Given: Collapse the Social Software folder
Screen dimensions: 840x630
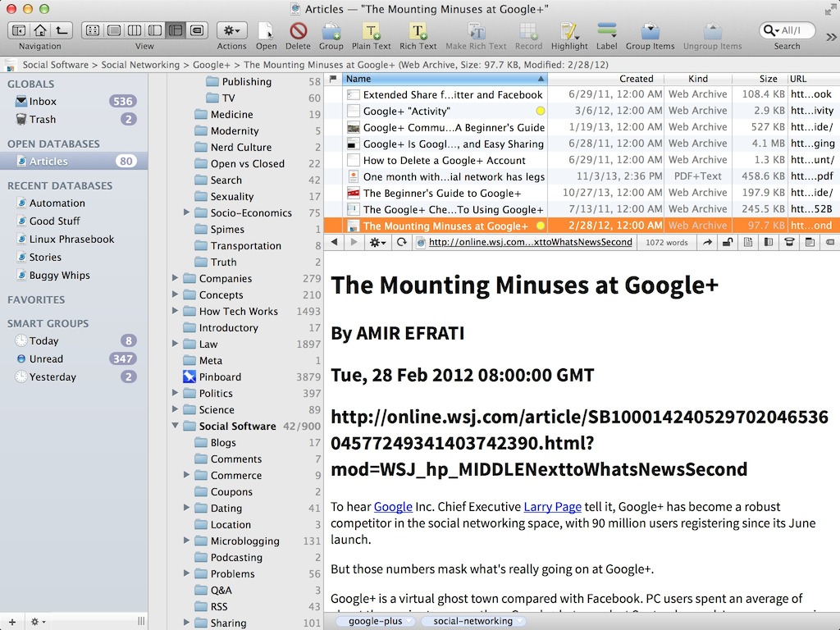Looking at the screenshot, I should point(176,427).
